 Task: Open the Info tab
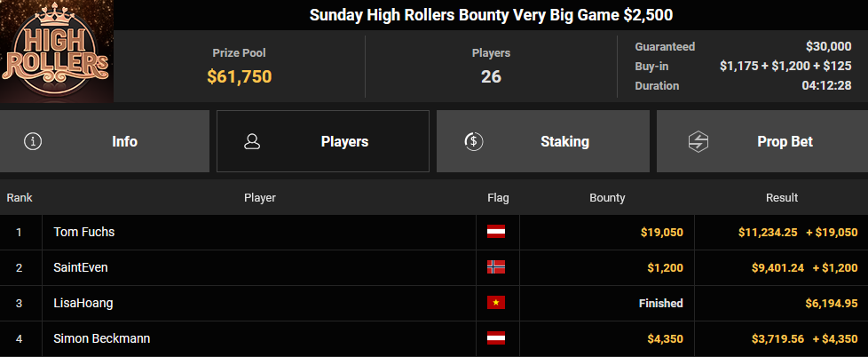click(x=105, y=141)
